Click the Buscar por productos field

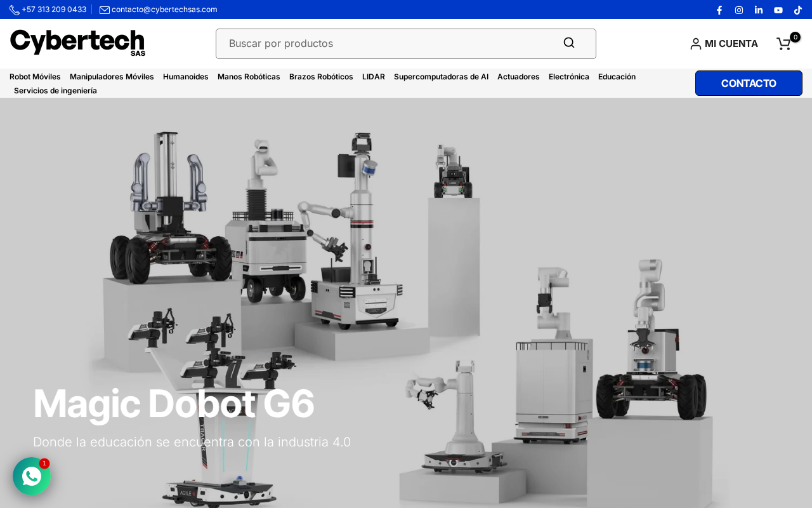click(x=406, y=44)
